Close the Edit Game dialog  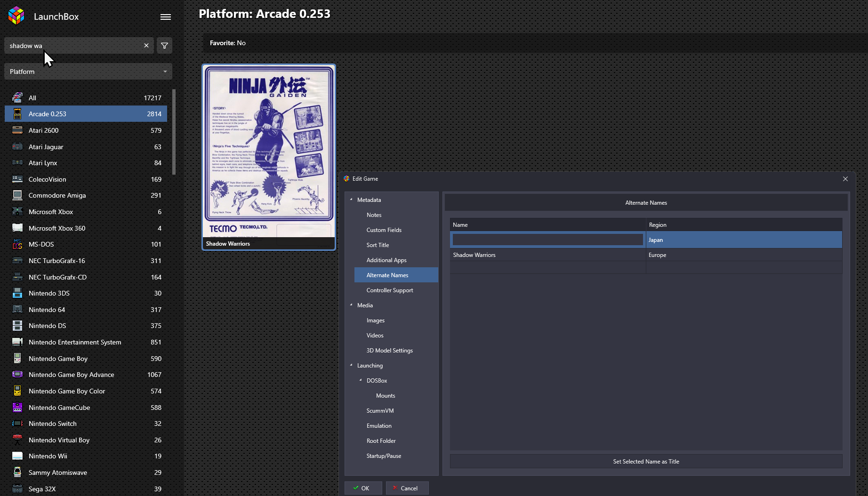point(845,179)
